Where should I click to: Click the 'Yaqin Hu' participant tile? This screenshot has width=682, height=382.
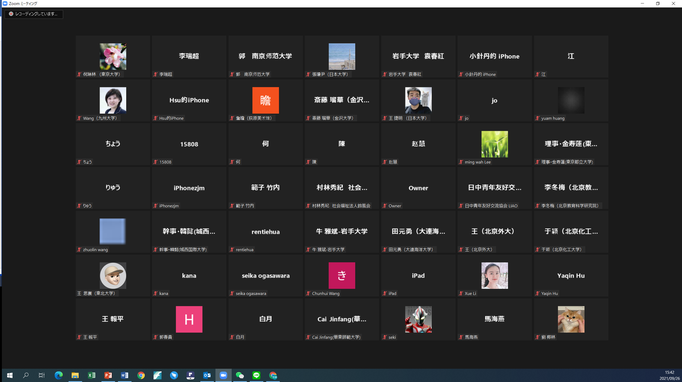(571, 275)
